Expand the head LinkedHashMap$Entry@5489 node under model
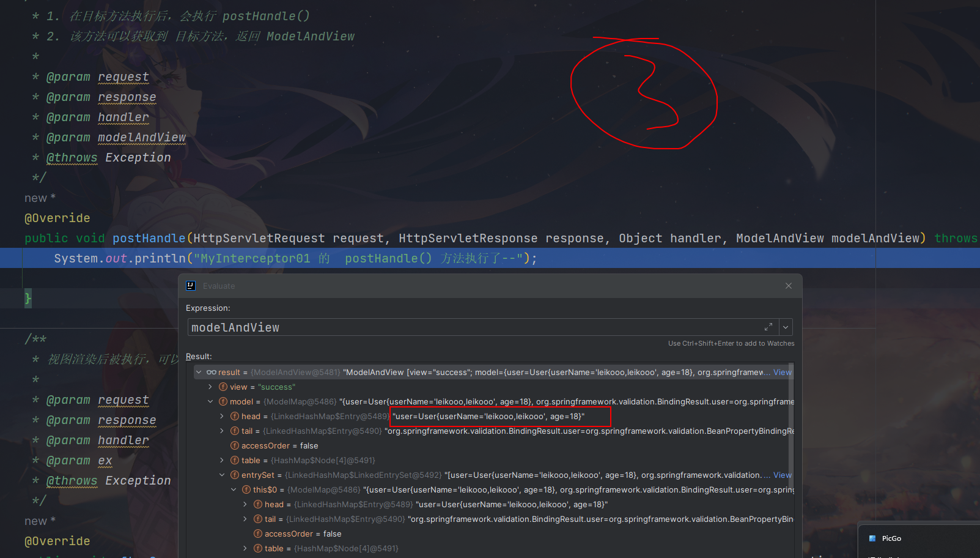980x558 pixels. (x=222, y=416)
